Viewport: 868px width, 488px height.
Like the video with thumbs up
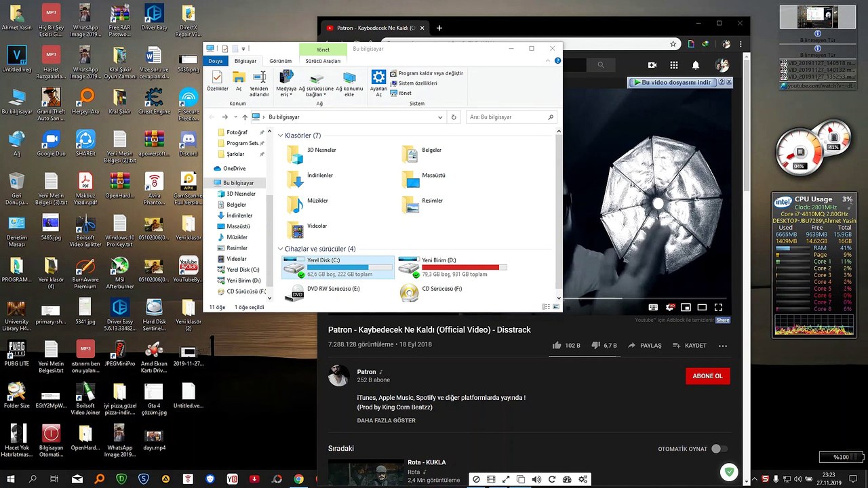[x=557, y=346]
